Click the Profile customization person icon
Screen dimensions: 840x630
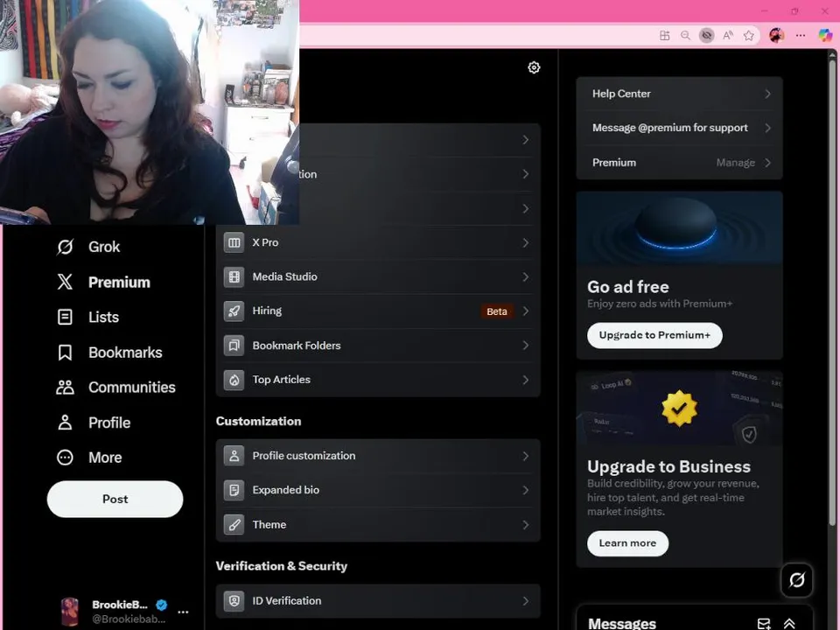(234, 456)
